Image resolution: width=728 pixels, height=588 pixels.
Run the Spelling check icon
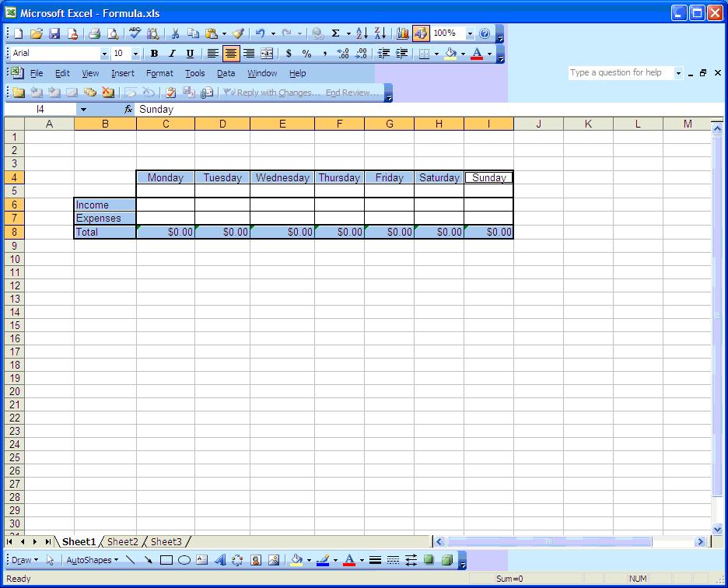point(135,33)
